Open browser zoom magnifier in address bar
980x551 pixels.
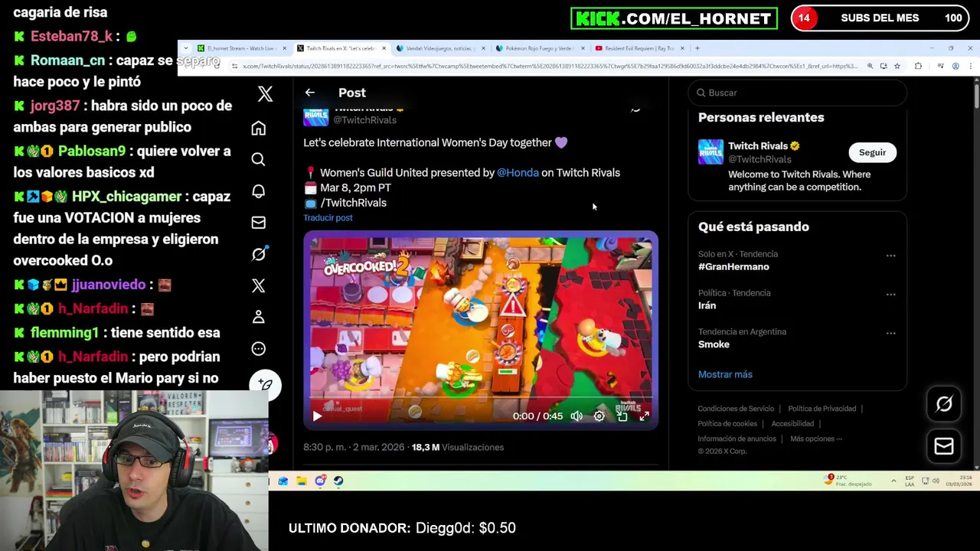tap(870, 67)
